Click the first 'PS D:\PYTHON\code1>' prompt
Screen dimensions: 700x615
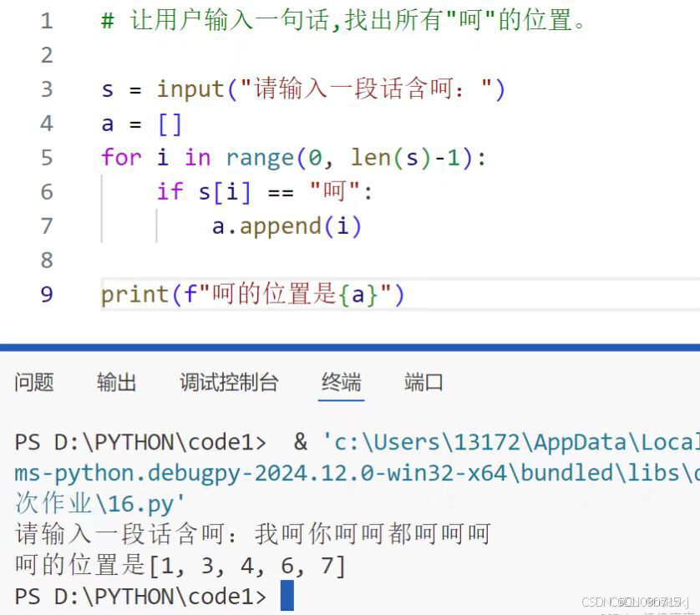point(140,443)
